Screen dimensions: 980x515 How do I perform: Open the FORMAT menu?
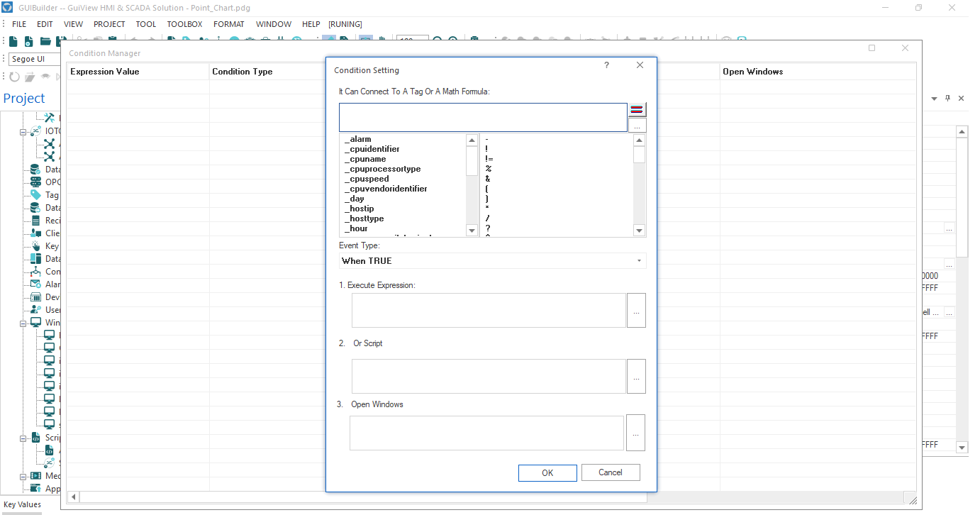coord(228,24)
